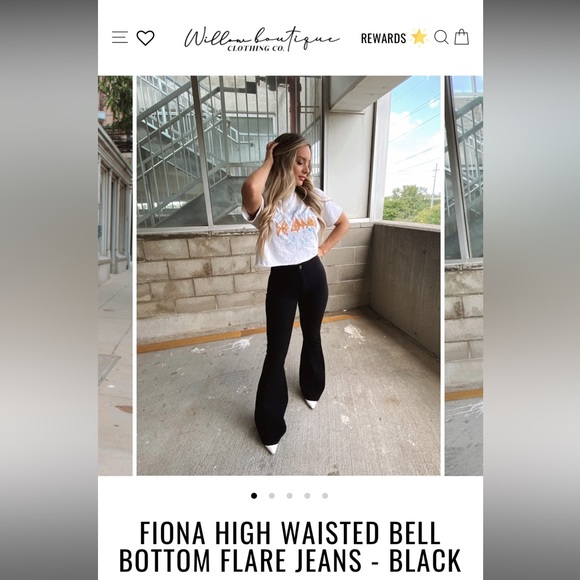Open the hamburger navigation menu
Image resolution: width=580 pixels, height=580 pixels.
click(120, 37)
